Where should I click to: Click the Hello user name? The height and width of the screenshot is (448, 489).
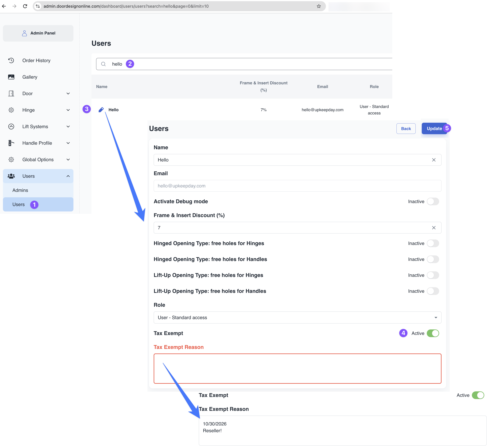(113, 110)
